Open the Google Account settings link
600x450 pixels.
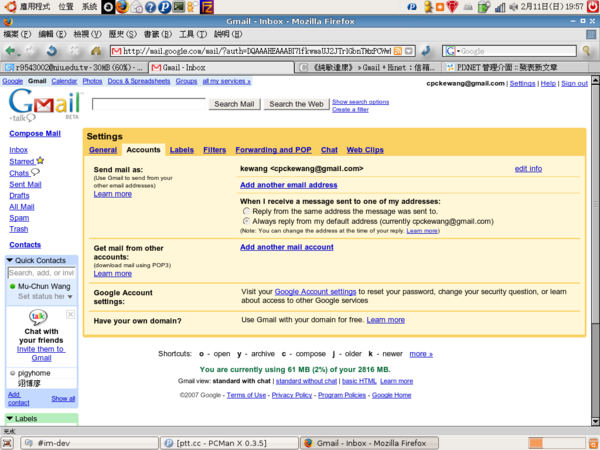(315, 292)
